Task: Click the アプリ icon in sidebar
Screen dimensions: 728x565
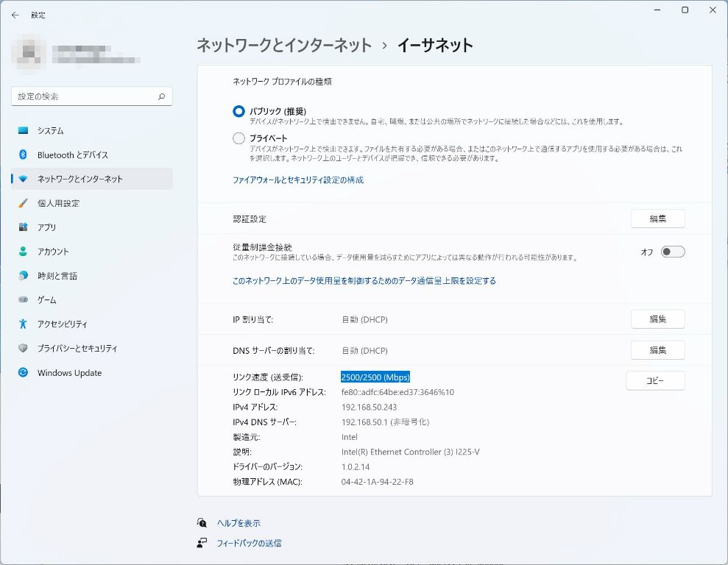Action: click(x=24, y=228)
